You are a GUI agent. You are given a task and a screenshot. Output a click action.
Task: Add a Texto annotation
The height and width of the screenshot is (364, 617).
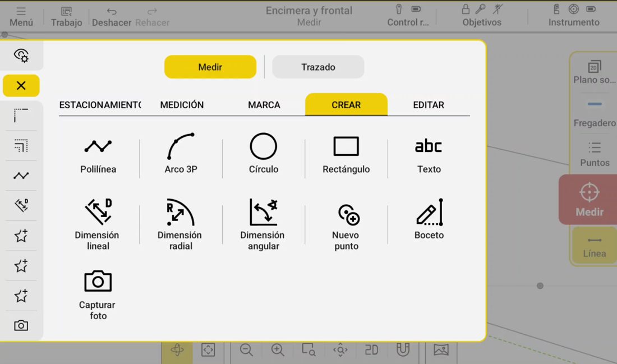click(429, 154)
